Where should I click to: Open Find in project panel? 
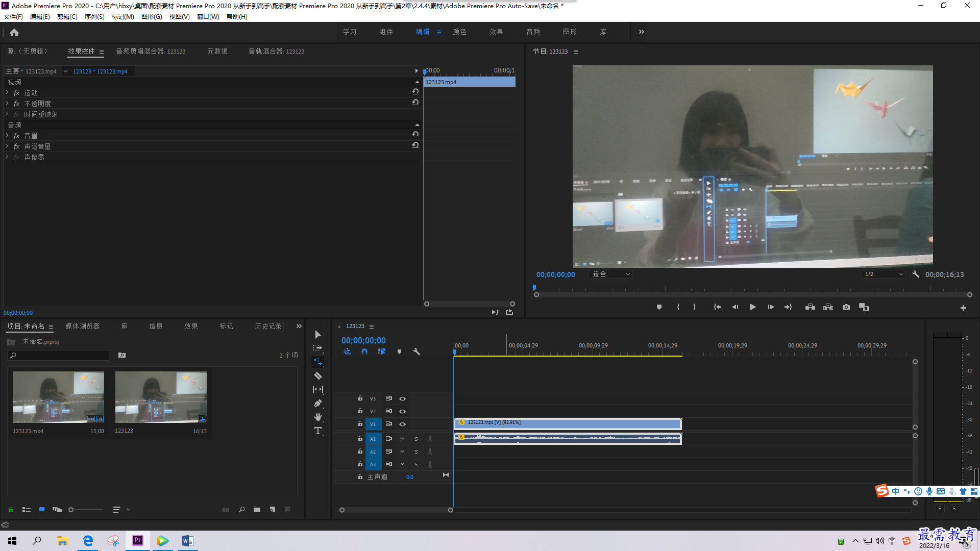click(x=241, y=509)
